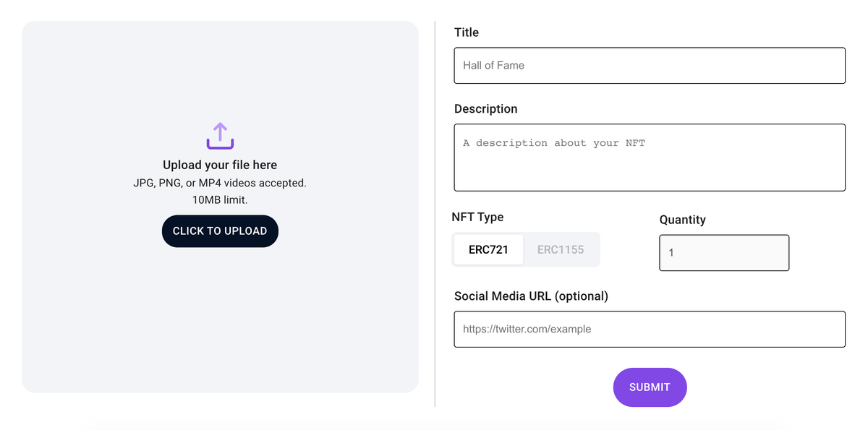The height and width of the screenshot is (430, 868).
Task: Click the purple upload arrow icon
Action: tap(220, 136)
